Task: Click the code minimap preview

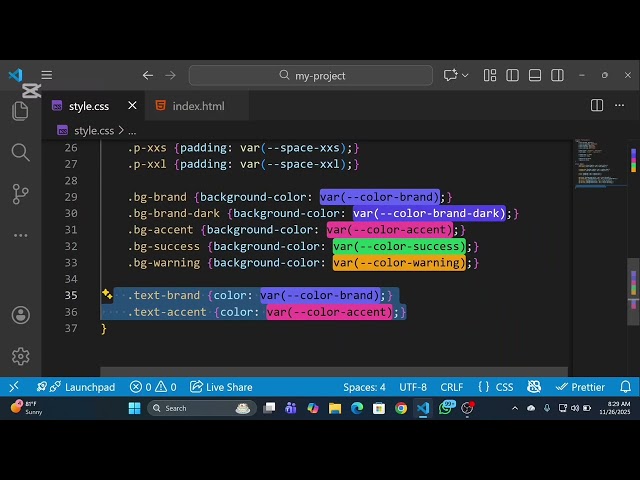Action: pos(599,163)
